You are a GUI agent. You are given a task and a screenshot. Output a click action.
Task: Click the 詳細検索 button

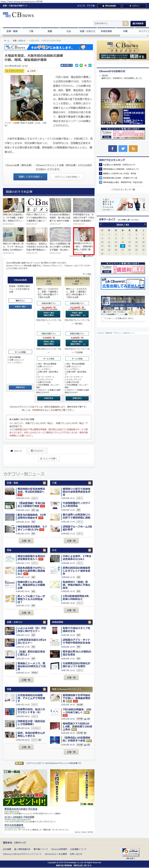pyautogui.click(x=138, y=24)
